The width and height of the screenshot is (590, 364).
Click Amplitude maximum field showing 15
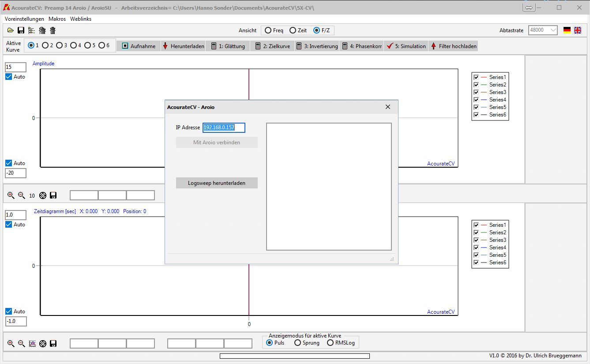15,67
